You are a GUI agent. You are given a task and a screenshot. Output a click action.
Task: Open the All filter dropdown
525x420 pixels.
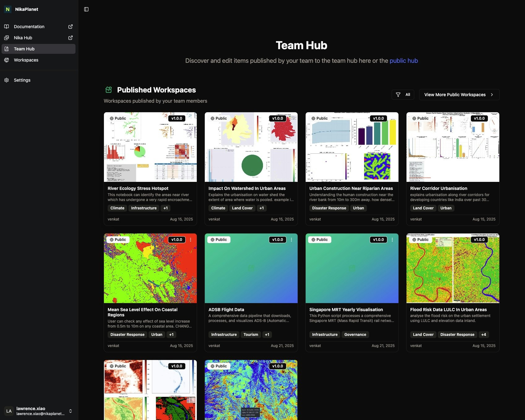pos(403,95)
